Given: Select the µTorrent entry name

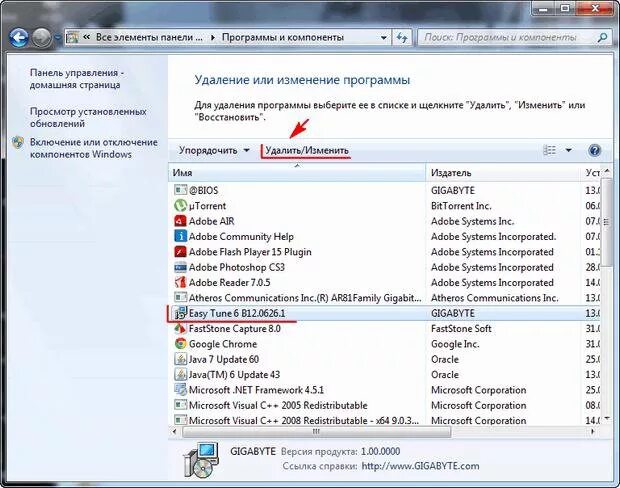Looking at the screenshot, I should (207, 206).
